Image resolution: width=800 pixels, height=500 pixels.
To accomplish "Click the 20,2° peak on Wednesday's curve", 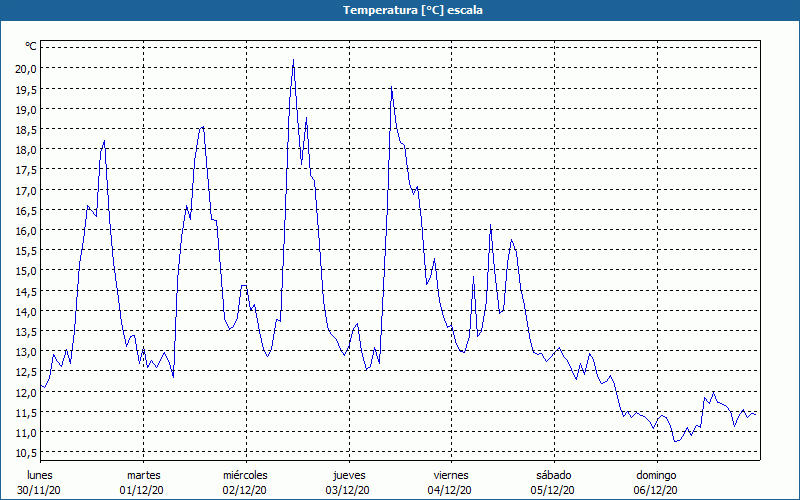I will pos(293,60).
